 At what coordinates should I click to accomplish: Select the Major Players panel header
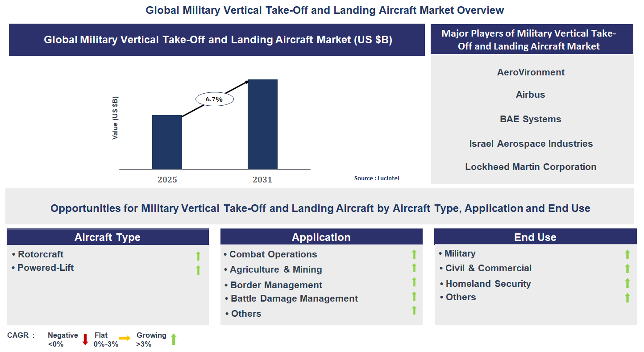(x=531, y=38)
